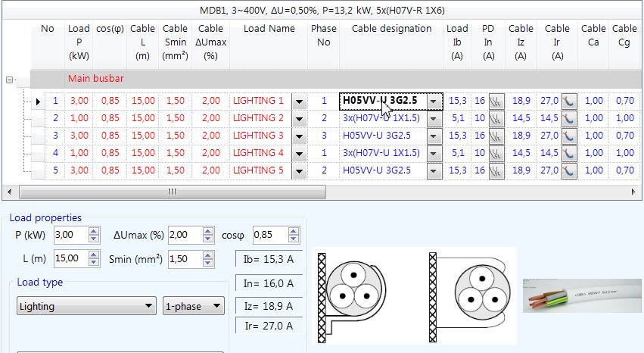Image resolution: width=644 pixels, height=353 pixels.
Task: Click the L (m) stepper arrows
Action: [94, 258]
